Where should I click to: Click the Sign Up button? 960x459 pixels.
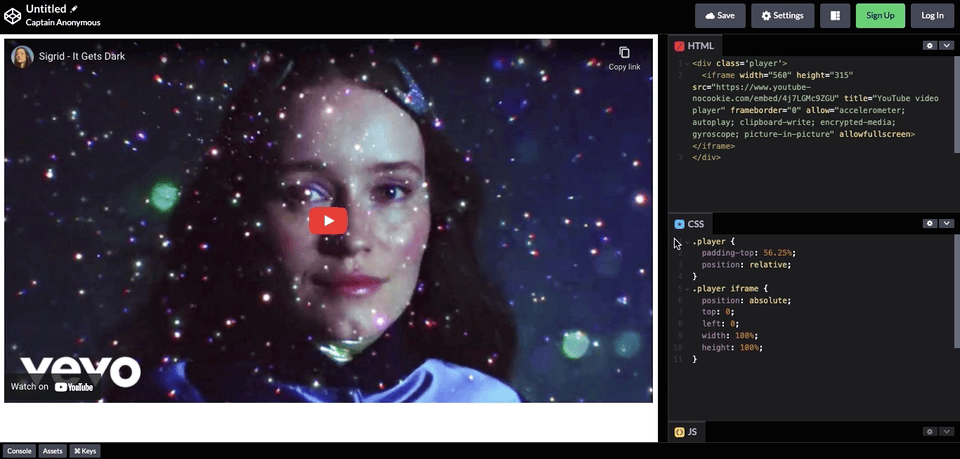[x=880, y=16]
